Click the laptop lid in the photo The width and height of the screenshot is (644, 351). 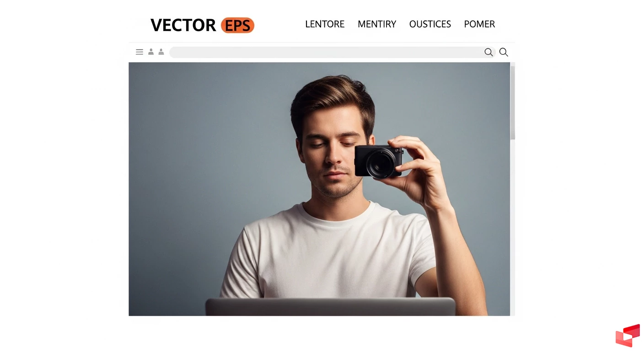330,307
